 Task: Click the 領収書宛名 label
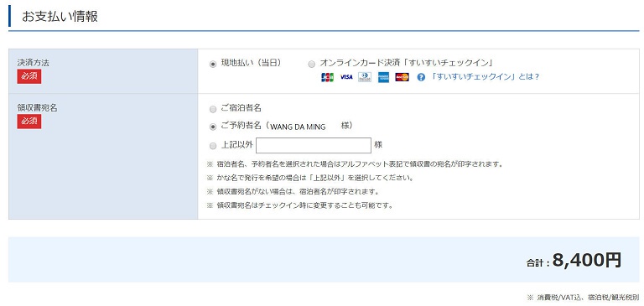38,108
